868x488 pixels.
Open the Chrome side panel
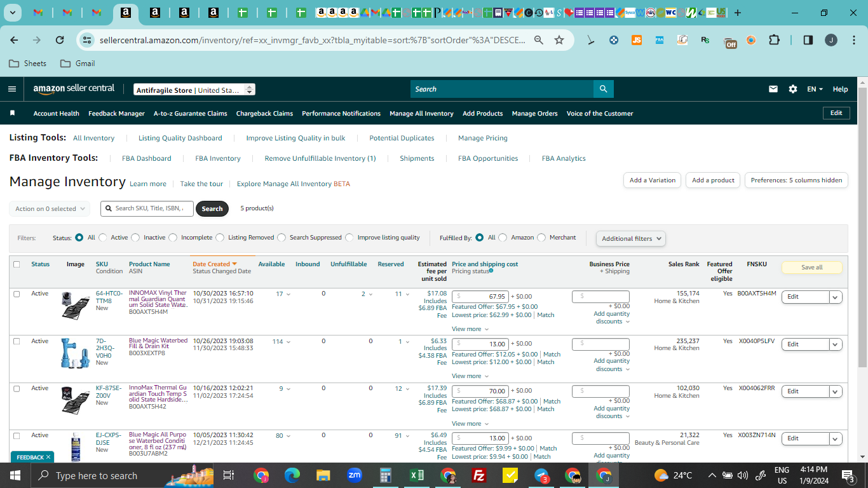808,40
